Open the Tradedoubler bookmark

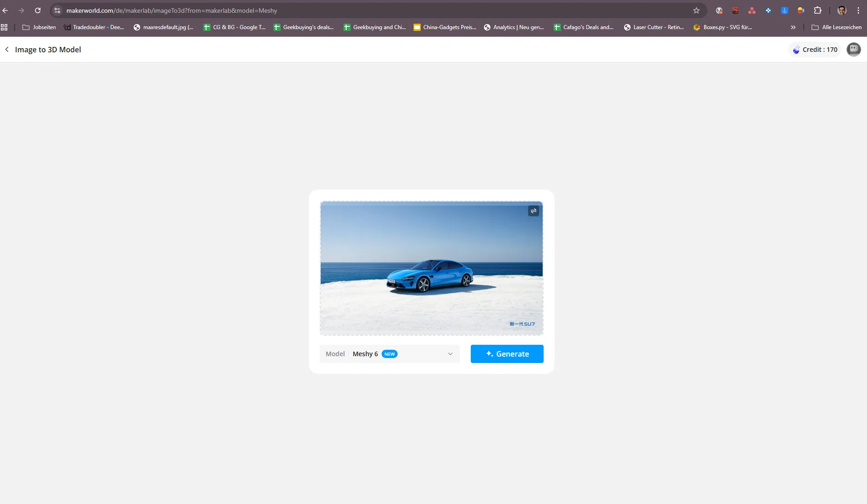[x=94, y=27]
